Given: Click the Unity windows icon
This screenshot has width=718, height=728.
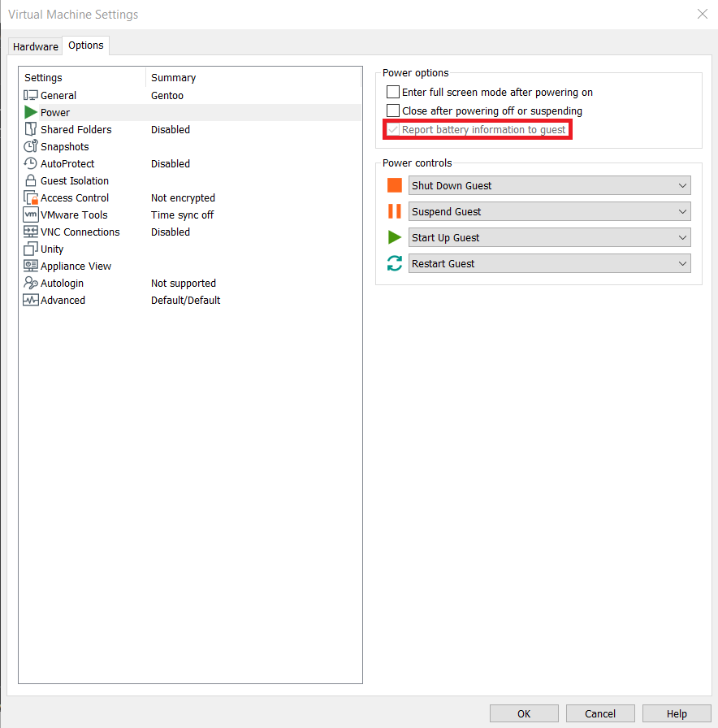Looking at the screenshot, I should pyautogui.click(x=31, y=249).
